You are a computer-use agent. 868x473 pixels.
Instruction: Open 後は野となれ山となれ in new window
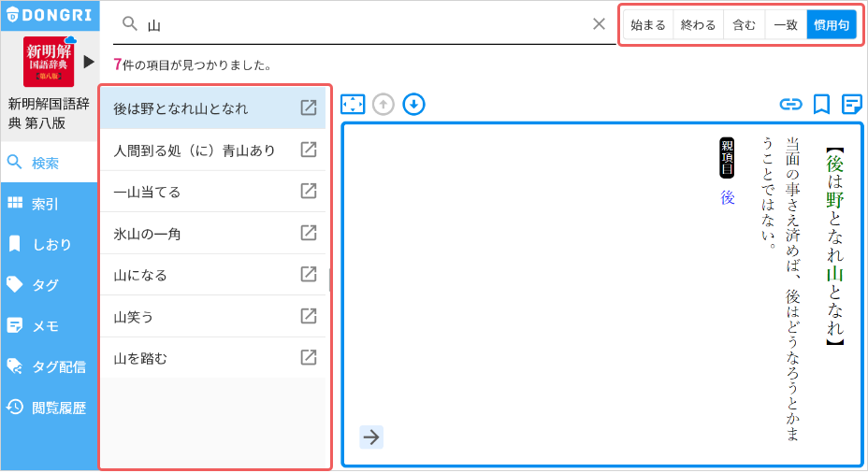point(309,107)
